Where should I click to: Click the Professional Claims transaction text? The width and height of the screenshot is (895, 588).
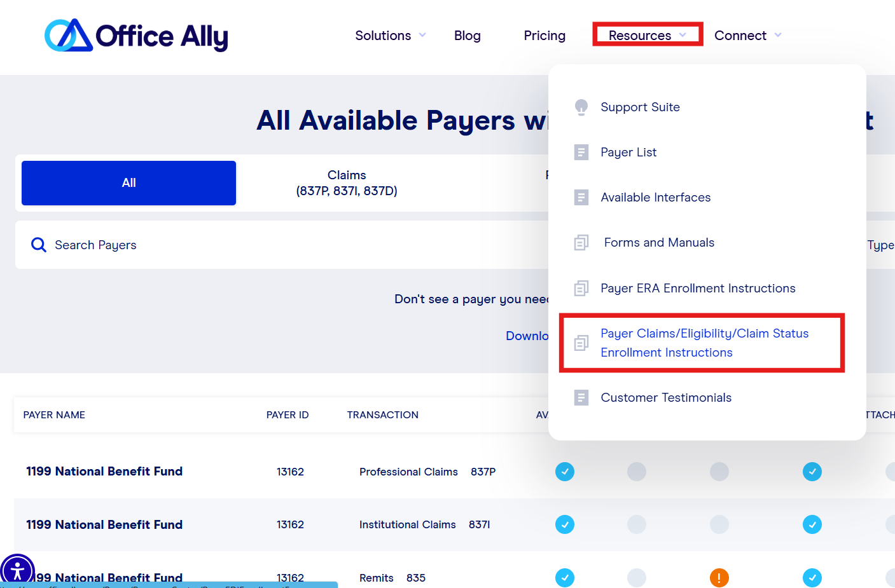click(x=408, y=472)
